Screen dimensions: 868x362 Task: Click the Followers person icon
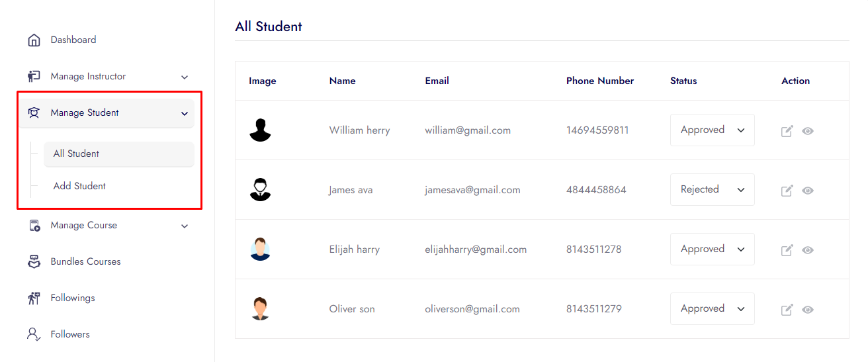pyautogui.click(x=34, y=334)
